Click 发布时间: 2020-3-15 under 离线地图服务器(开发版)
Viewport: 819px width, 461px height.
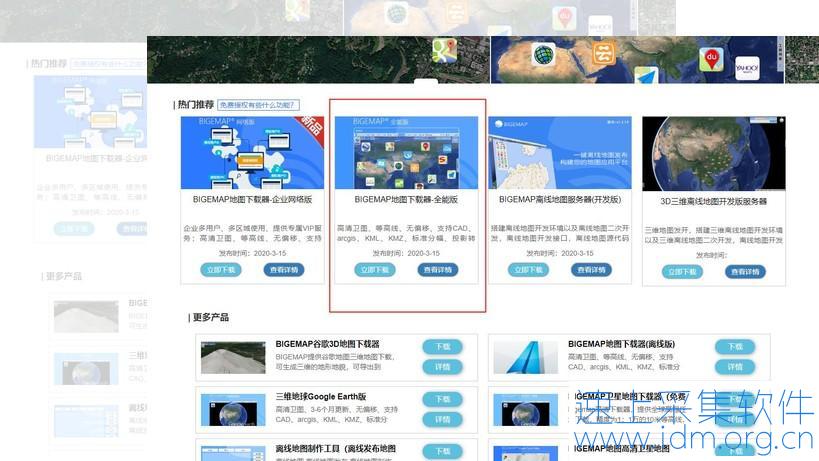(560, 253)
